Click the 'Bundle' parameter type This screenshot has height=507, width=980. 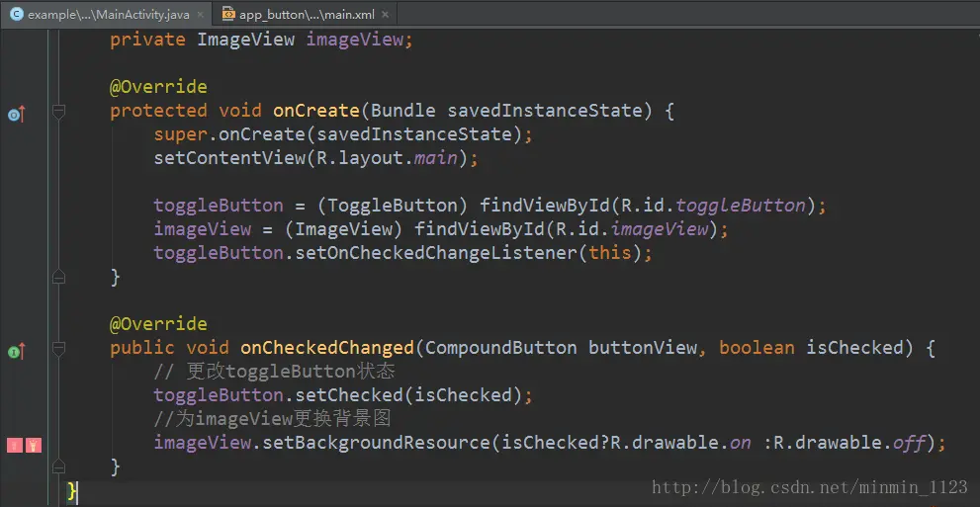403,111
